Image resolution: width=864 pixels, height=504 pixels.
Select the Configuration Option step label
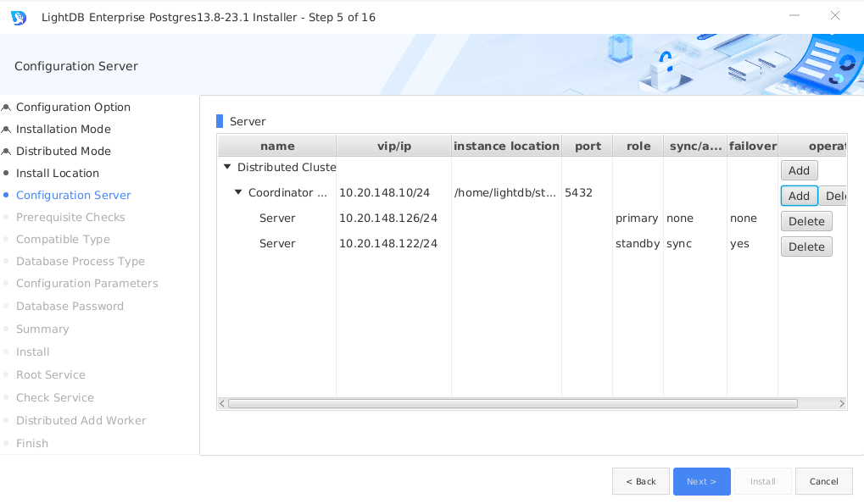tap(73, 108)
